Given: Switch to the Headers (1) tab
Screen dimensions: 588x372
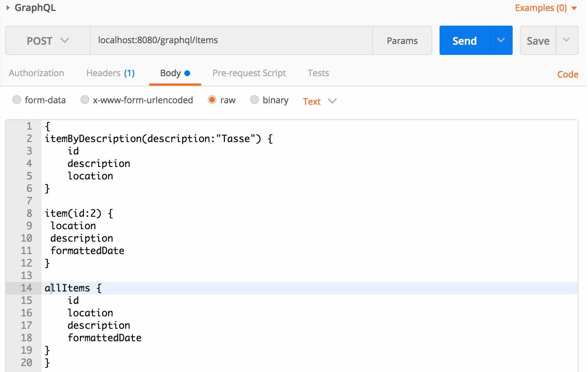Looking at the screenshot, I should click(110, 73).
